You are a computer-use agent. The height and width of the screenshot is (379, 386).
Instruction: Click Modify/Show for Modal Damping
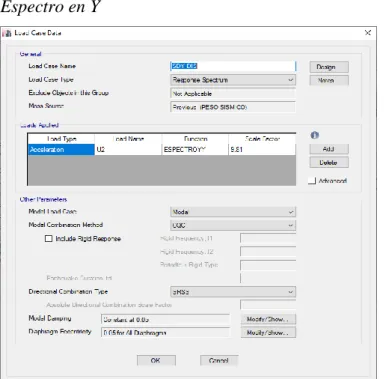point(268,319)
